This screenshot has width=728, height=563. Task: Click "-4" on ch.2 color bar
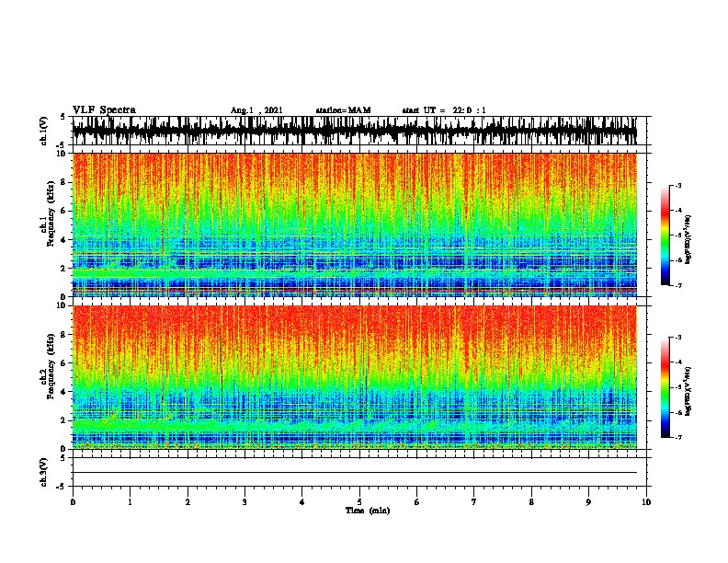click(678, 362)
